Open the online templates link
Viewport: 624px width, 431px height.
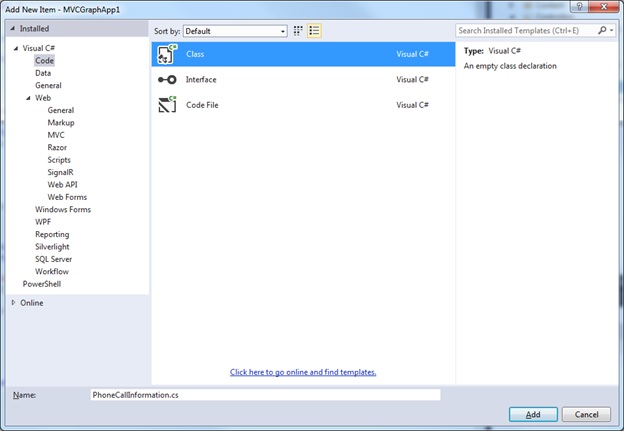point(303,372)
